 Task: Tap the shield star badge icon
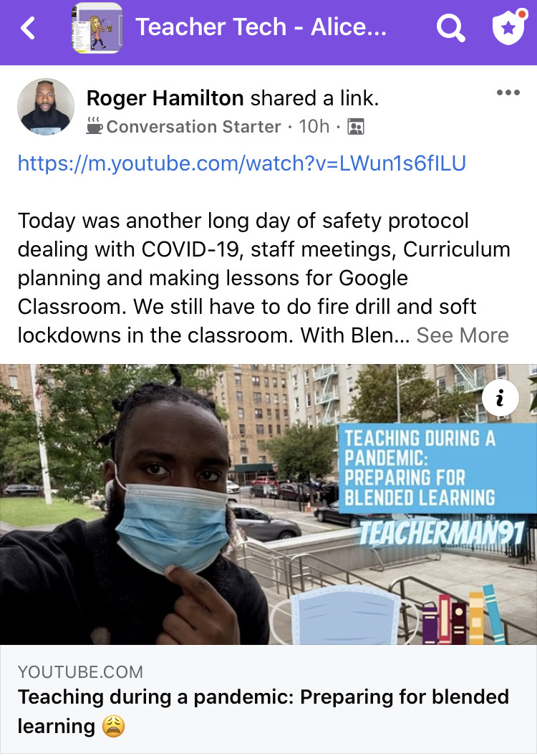[x=509, y=27]
